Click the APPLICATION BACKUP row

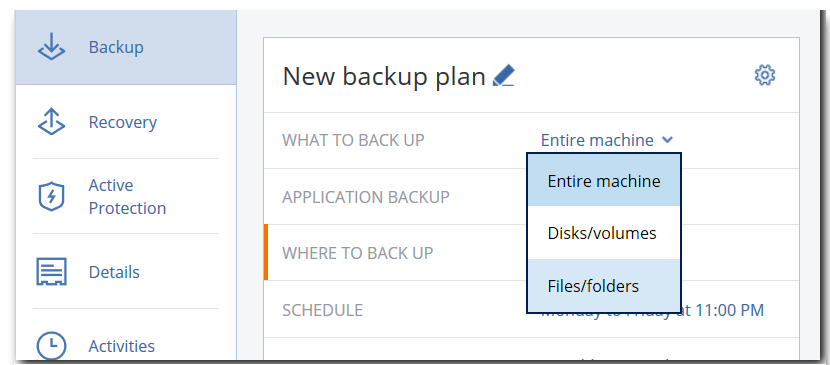pyautogui.click(x=531, y=197)
